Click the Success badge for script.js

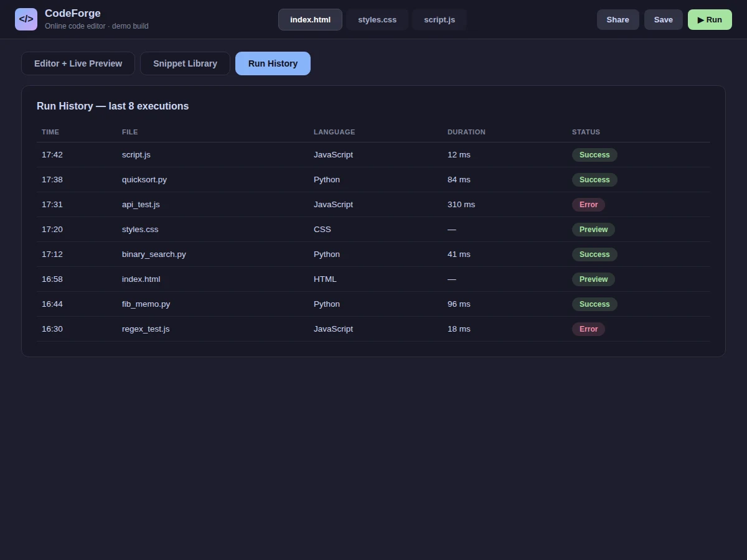tap(594, 155)
